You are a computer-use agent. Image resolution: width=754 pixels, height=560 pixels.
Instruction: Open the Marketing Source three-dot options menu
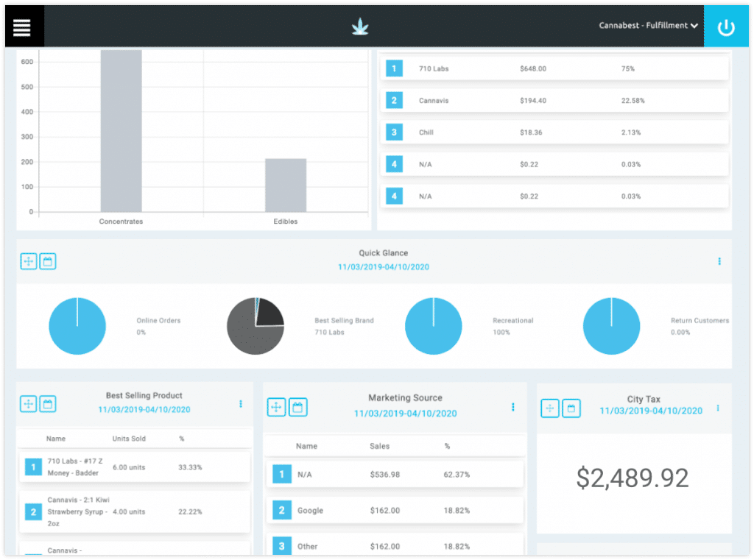click(513, 407)
